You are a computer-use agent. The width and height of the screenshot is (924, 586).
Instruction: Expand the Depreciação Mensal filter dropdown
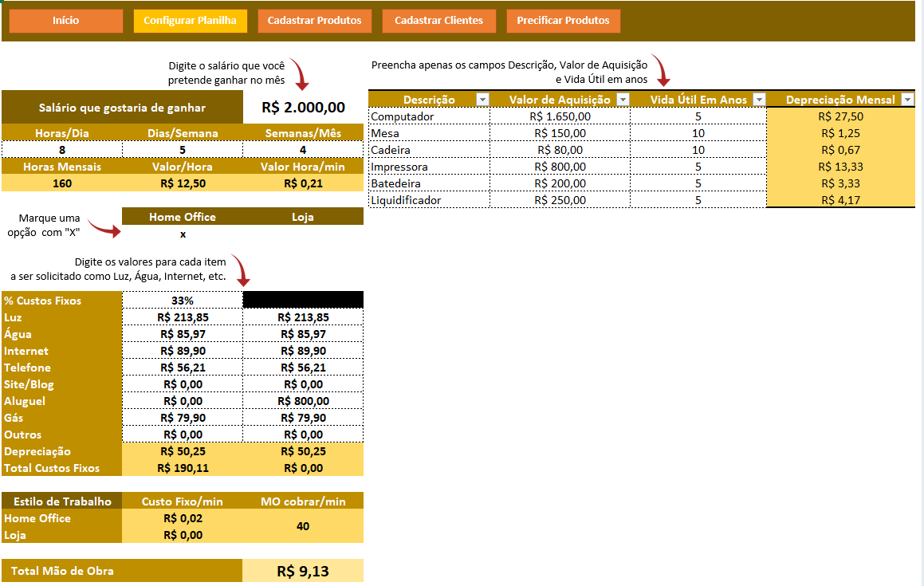pyautogui.click(x=907, y=100)
